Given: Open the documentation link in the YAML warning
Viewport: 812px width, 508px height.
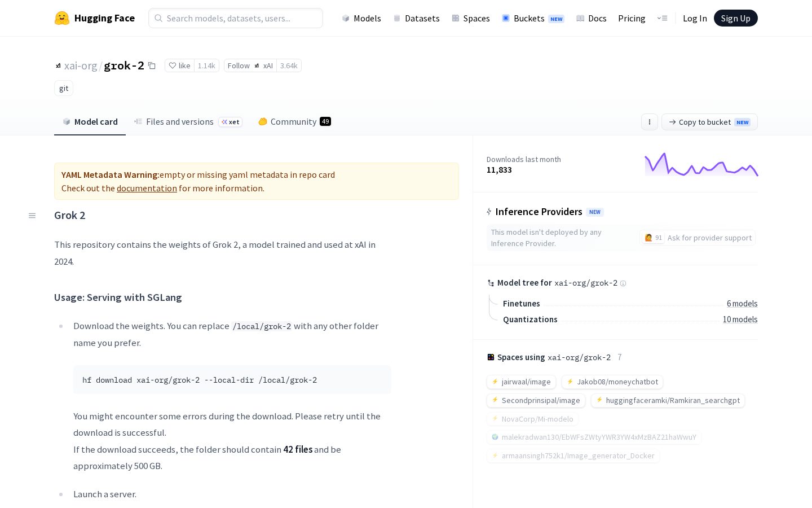Looking at the screenshot, I should click(x=147, y=188).
